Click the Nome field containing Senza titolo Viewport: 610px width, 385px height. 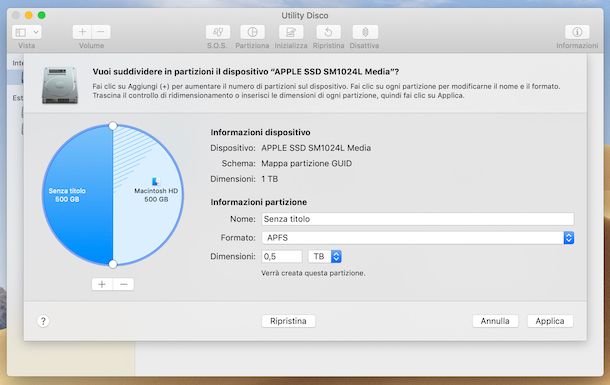pyautogui.click(x=417, y=219)
